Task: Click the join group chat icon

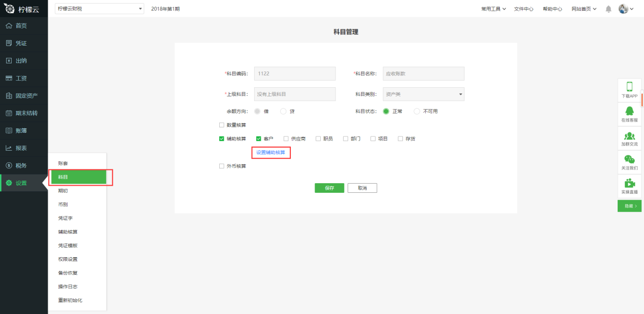Action: [x=629, y=135]
